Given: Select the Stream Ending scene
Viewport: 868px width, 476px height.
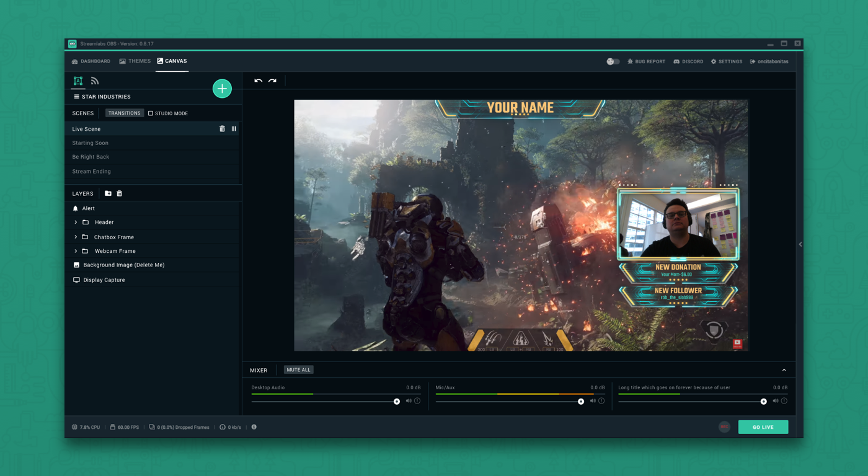Looking at the screenshot, I should click(x=152, y=171).
